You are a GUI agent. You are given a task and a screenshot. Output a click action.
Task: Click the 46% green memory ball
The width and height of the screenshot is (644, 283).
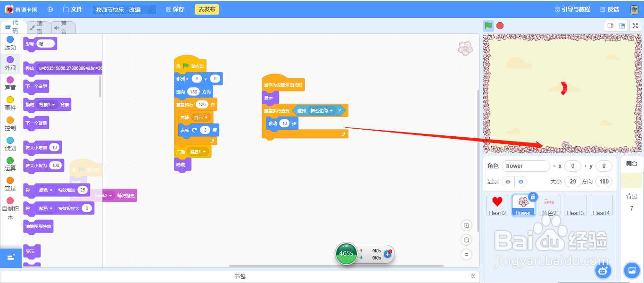346,254
